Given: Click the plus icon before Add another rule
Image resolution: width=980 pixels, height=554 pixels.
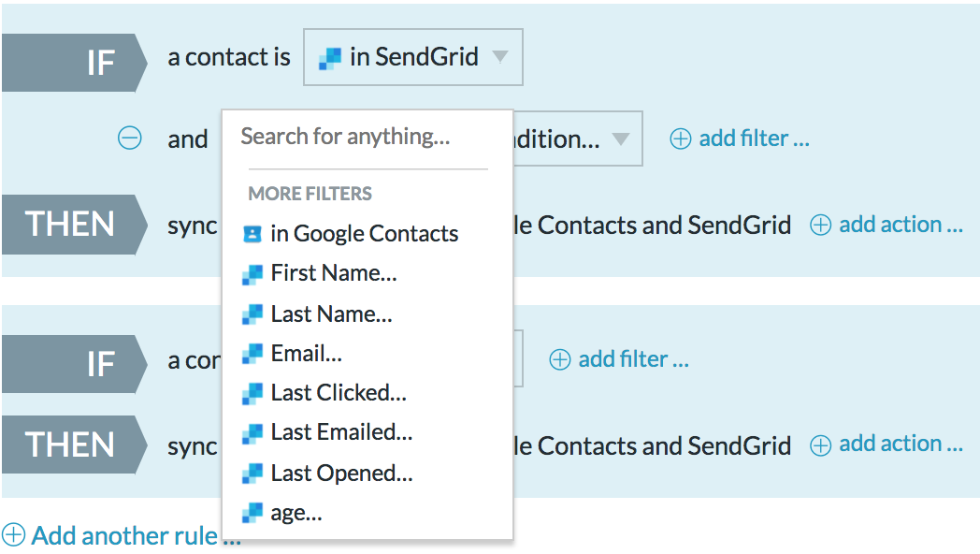Looking at the screenshot, I should tap(13, 535).
